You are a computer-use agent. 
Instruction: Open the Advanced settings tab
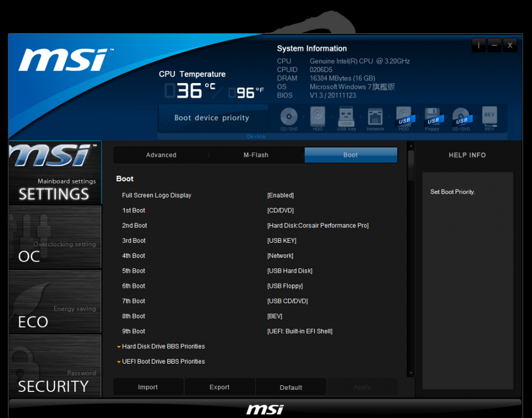(161, 155)
